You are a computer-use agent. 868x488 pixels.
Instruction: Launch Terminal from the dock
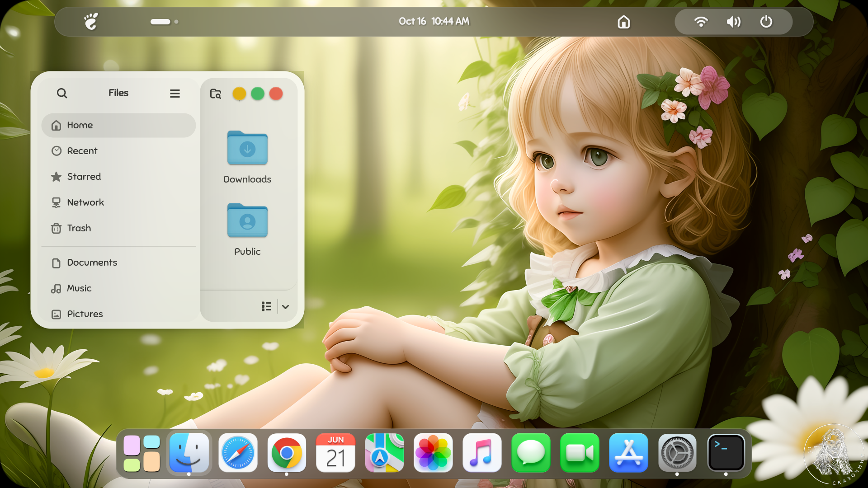click(726, 453)
